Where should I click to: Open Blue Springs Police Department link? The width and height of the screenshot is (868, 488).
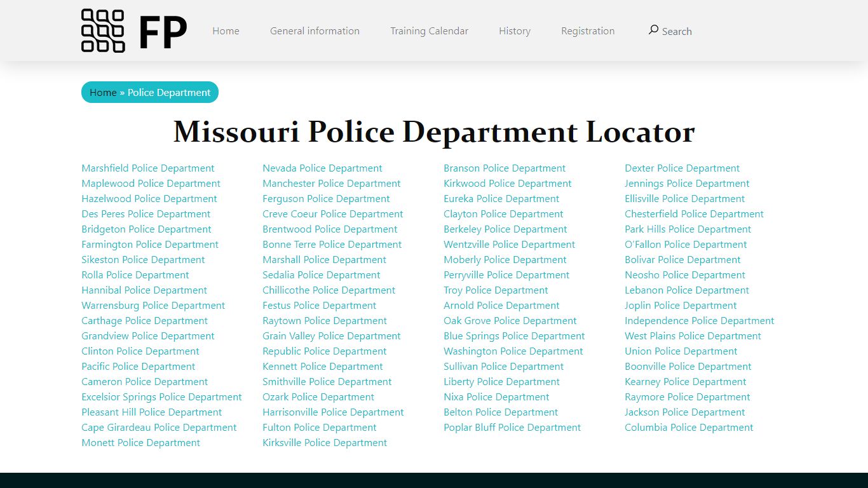coord(514,336)
